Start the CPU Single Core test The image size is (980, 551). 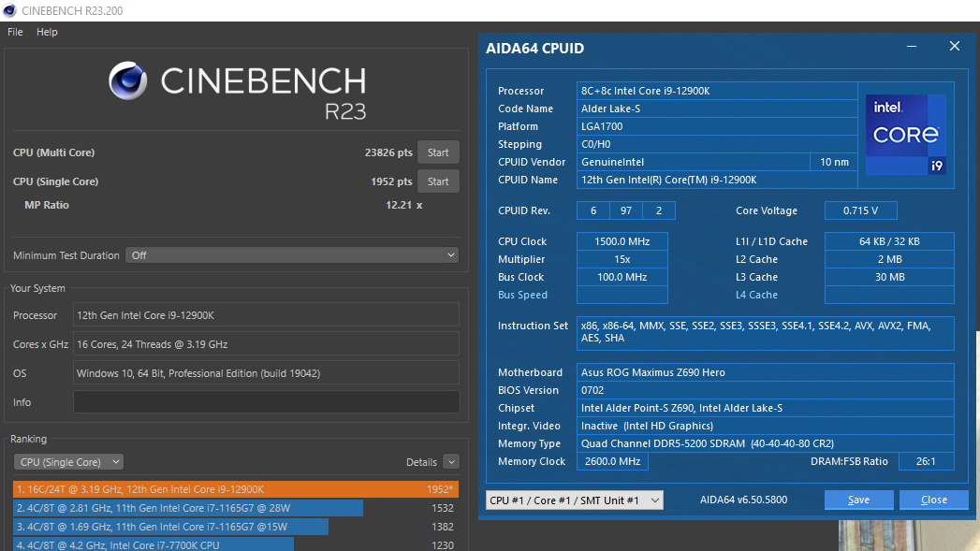tap(438, 181)
